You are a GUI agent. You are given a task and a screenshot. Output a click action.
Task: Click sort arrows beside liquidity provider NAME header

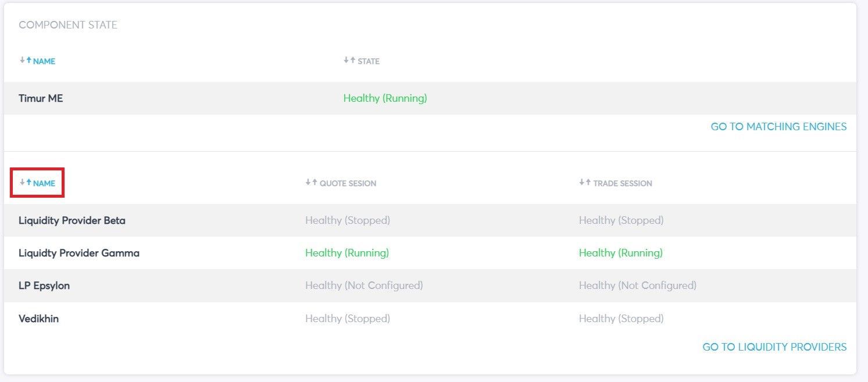(x=25, y=183)
